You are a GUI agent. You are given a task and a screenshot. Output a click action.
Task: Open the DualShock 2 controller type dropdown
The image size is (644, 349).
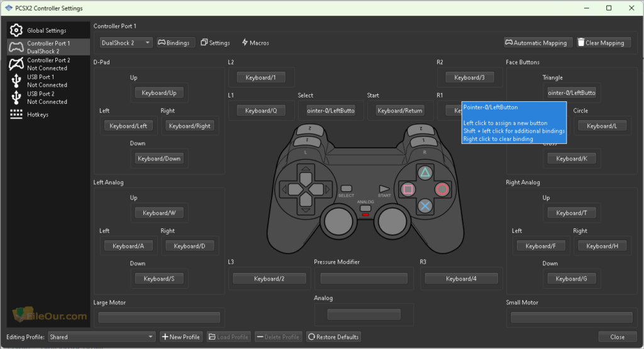[126, 43]
